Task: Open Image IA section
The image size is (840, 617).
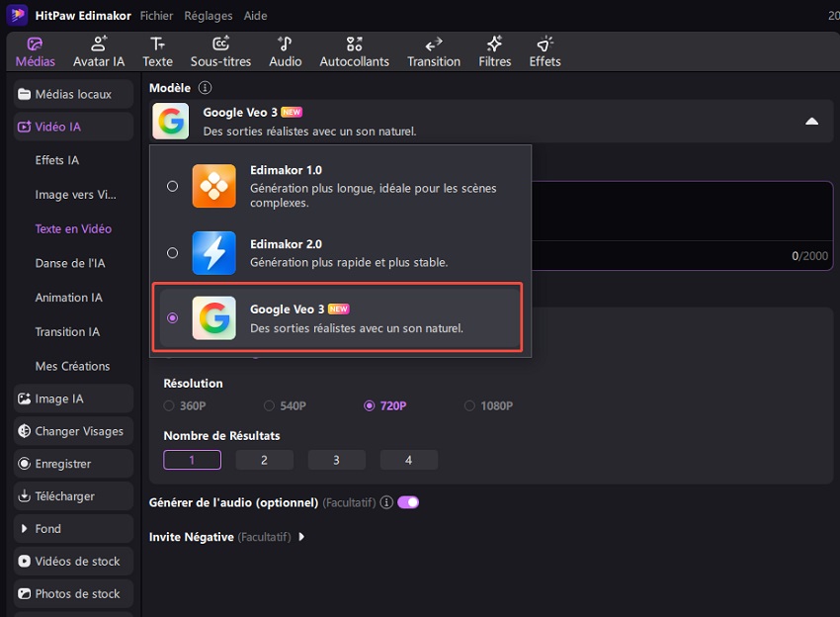Action: pos(73,398)
